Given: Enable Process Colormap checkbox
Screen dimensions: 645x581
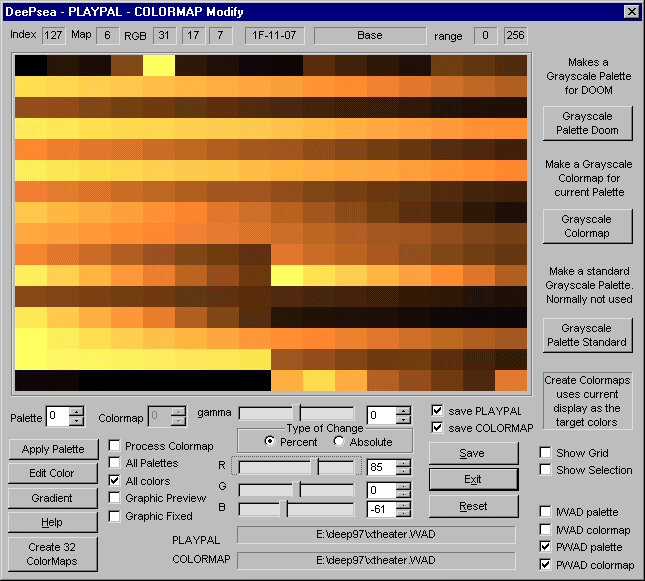Looking at the screenshot, I should (115, 446).
